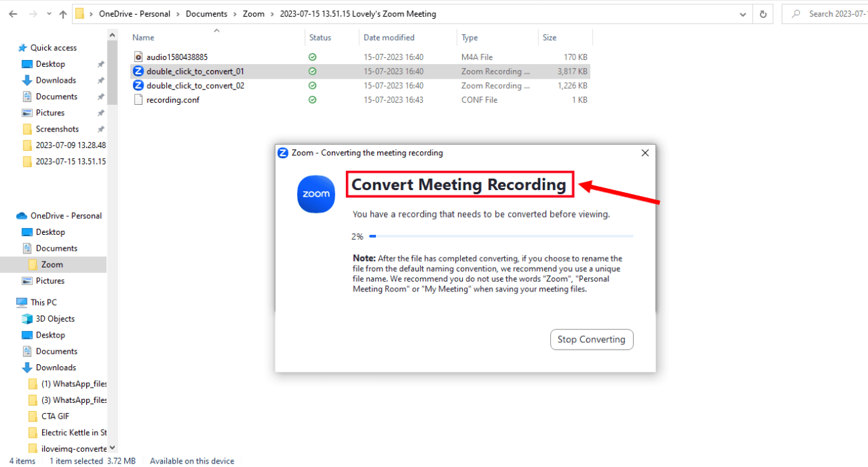Click Zoom icon of double_click_to_convert_02
The height and width of the screenshot is (467, 868).
click(138, 85)
